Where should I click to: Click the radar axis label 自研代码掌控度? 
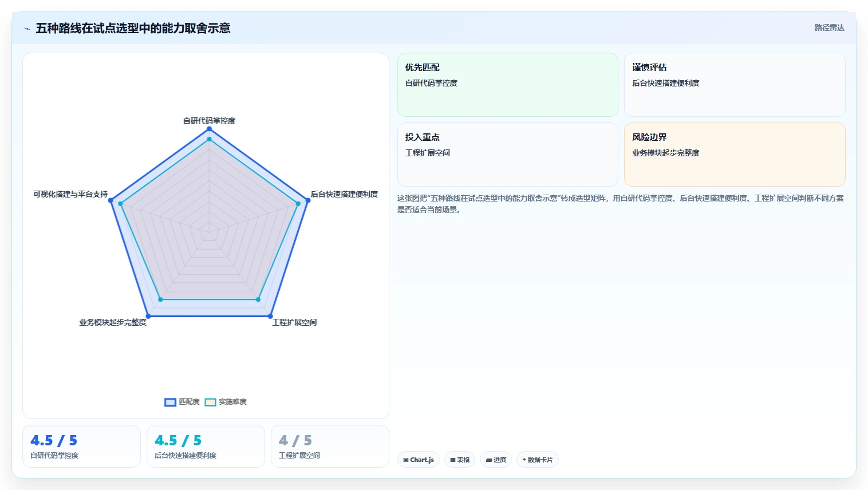tap(209, 121)
